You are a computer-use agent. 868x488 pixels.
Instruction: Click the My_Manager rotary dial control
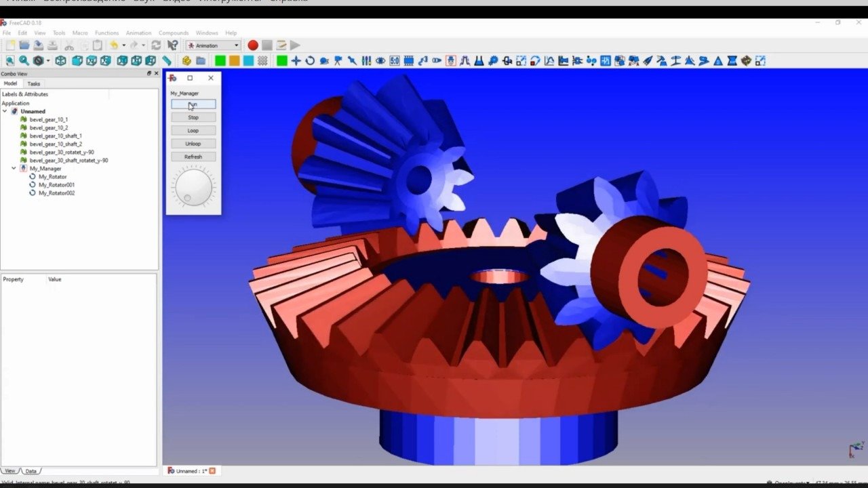pyautogui.click(x=193, y=187)
